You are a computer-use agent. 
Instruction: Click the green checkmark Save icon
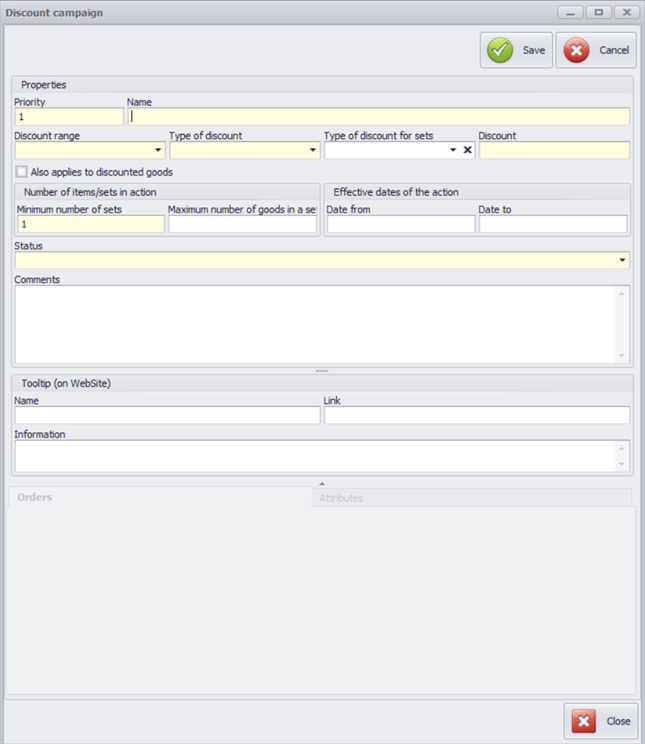point(500,50)
